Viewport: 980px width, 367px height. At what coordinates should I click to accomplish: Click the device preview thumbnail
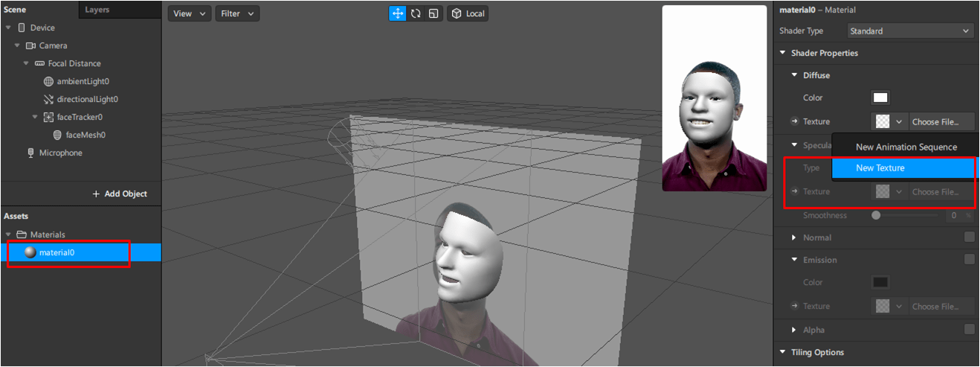714,98
